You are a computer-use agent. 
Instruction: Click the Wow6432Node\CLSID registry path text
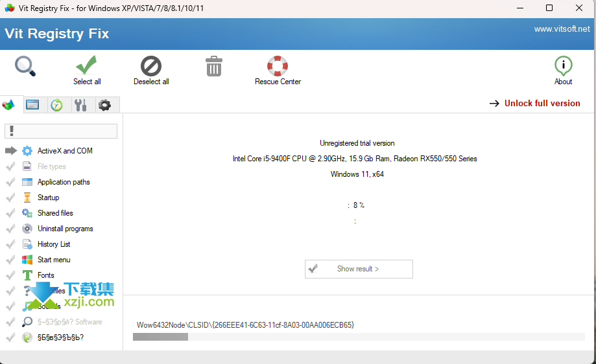point(245,325)
